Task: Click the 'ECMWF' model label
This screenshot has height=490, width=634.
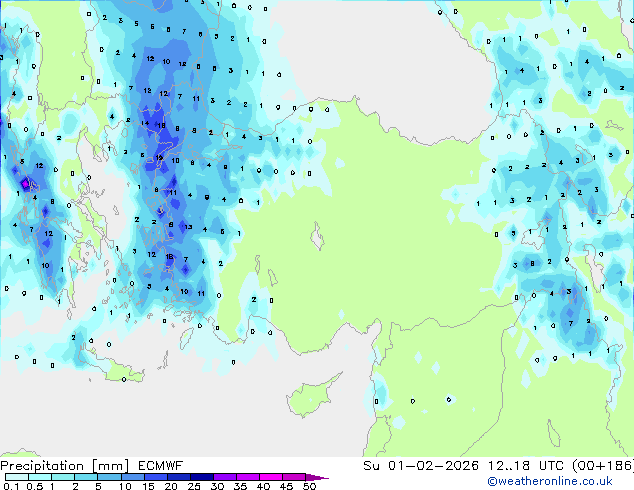Action: point(161,466)
